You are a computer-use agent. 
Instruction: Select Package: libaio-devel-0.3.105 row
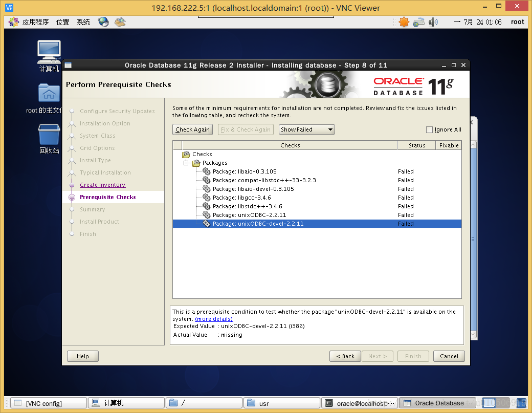317,189
